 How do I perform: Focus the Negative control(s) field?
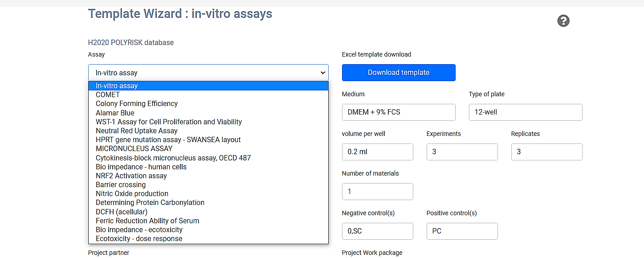pyautogui.click(x=377, y=231)
